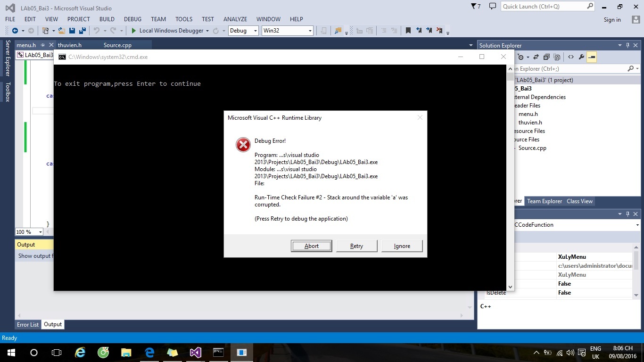
Task: Open Visual Studio from the Windows taskbar
Action: [196, 353]
